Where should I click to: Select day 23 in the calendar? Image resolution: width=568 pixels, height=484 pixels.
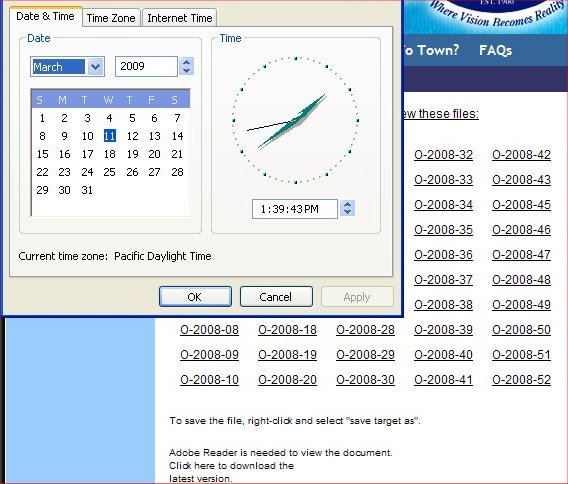coord(64,172)
